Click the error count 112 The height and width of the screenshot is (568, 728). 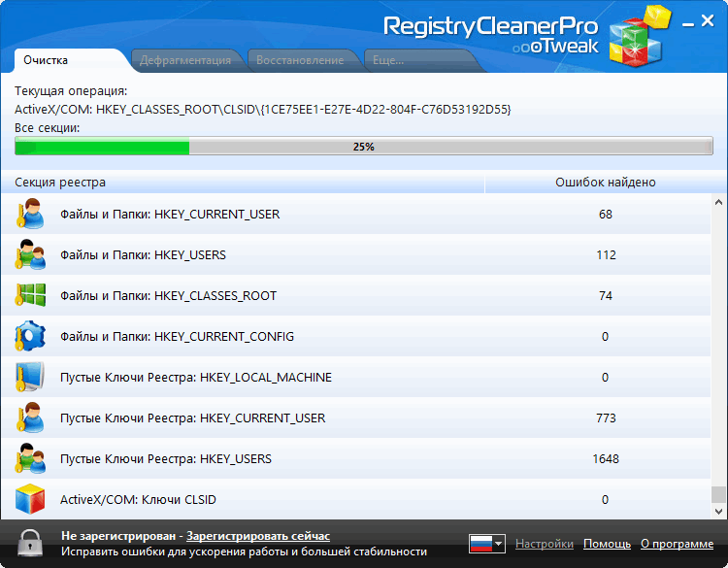pos(606,255)
